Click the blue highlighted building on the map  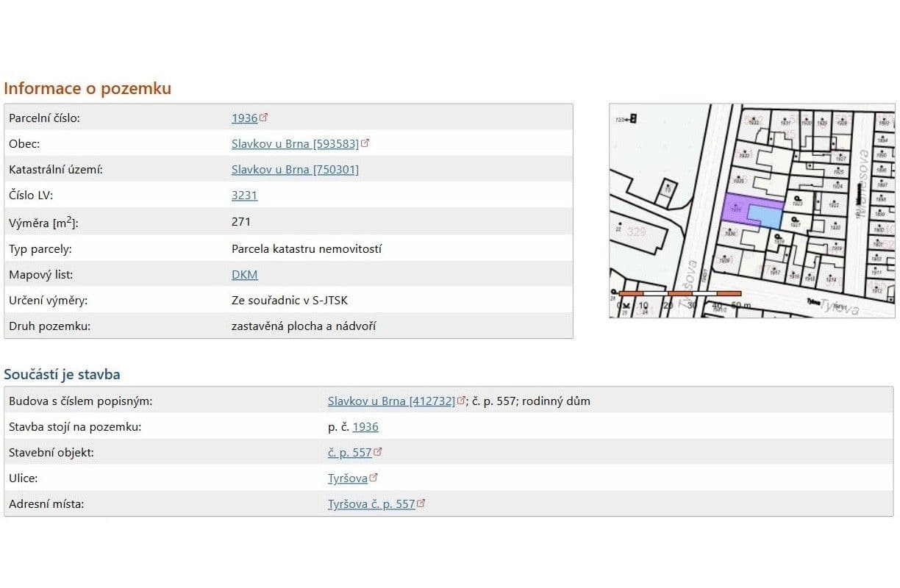765,217
